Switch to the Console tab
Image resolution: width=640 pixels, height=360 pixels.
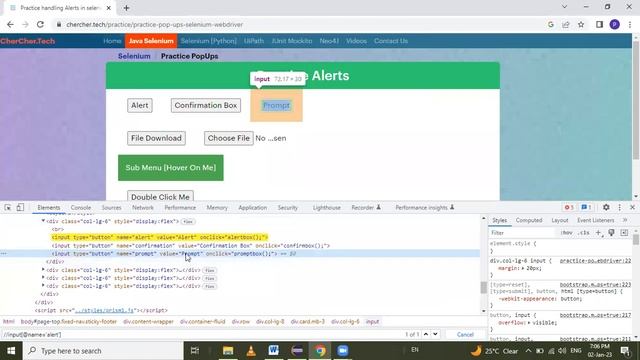[x=80, y=208]
